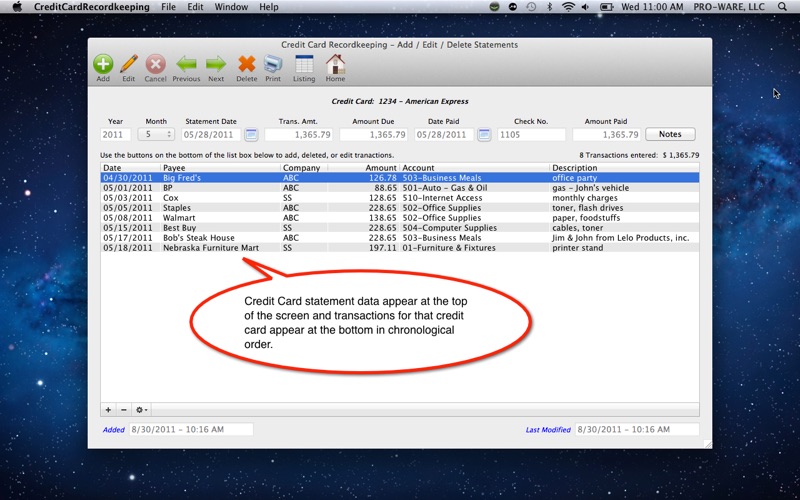Click the green Add toolbar icon

click(x=103, y=65)
